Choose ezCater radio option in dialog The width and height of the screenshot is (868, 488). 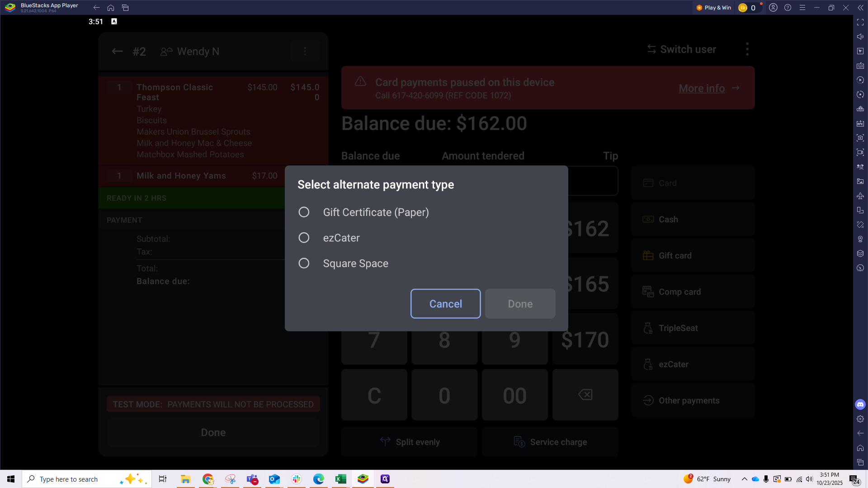pos(304,238)
